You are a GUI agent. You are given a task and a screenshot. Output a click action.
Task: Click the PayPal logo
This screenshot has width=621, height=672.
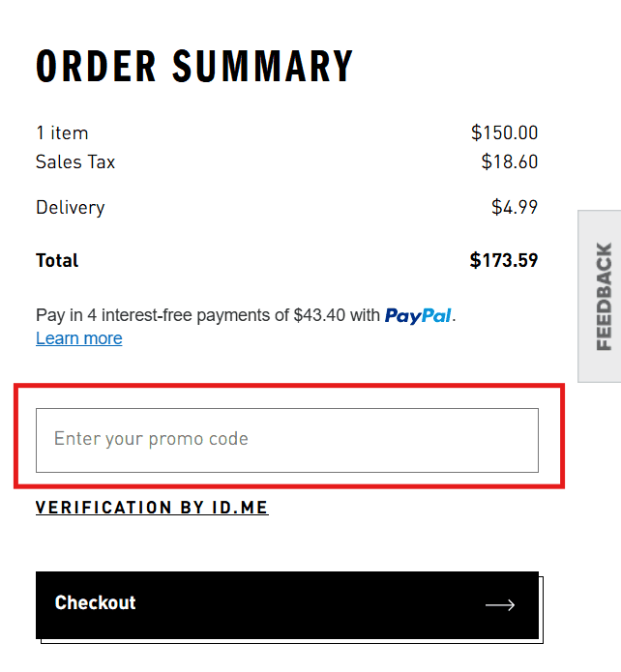tap(418, 315)
